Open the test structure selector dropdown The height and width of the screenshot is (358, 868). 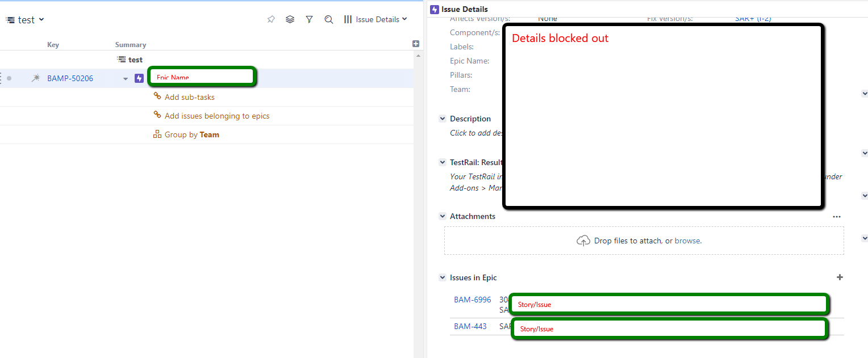(x=25, y=20)
